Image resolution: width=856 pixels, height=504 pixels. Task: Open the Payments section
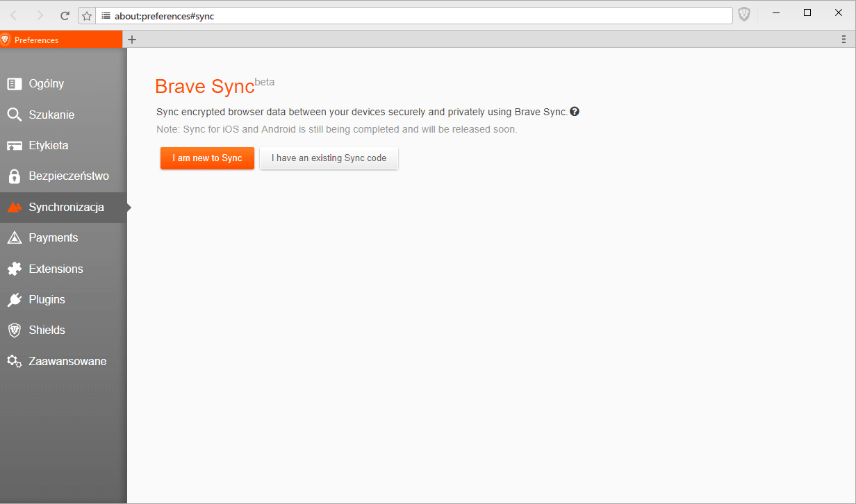click(63, 238)
